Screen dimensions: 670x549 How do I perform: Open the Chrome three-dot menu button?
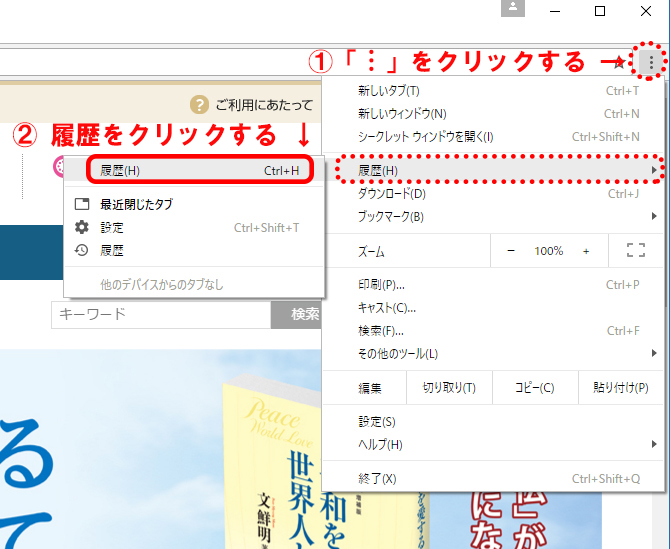651,62
